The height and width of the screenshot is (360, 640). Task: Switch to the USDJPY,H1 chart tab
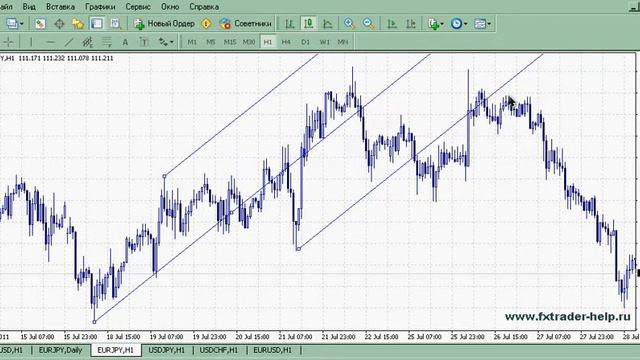[167, 350]
